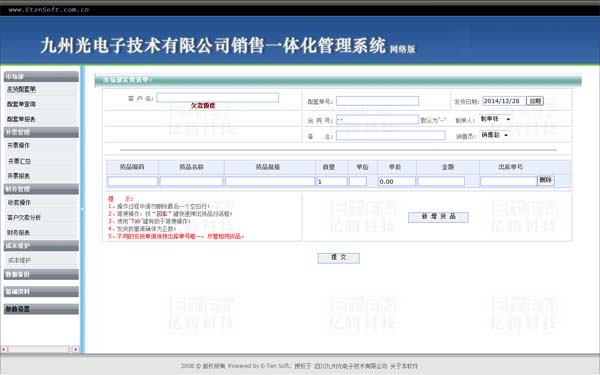Click the 备注 input field
Screen dimensions: 600x375
pyautogui.click(x=391, y=135)
